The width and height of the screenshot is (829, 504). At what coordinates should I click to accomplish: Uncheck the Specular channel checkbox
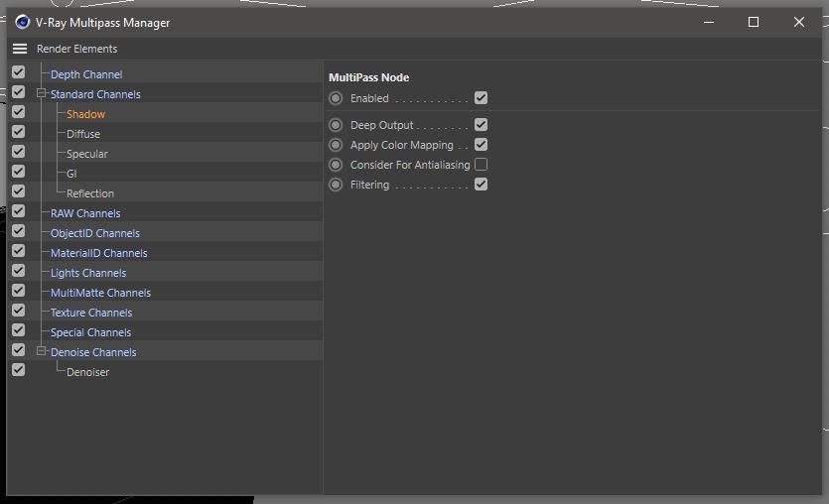point(19,152)
